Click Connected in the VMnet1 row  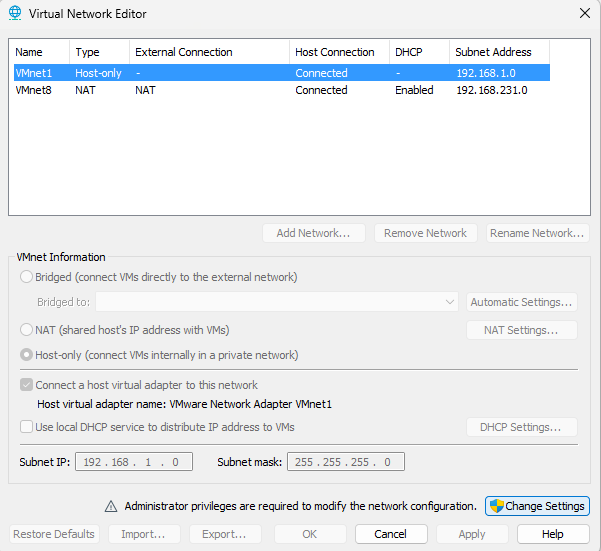coord(321,73)
